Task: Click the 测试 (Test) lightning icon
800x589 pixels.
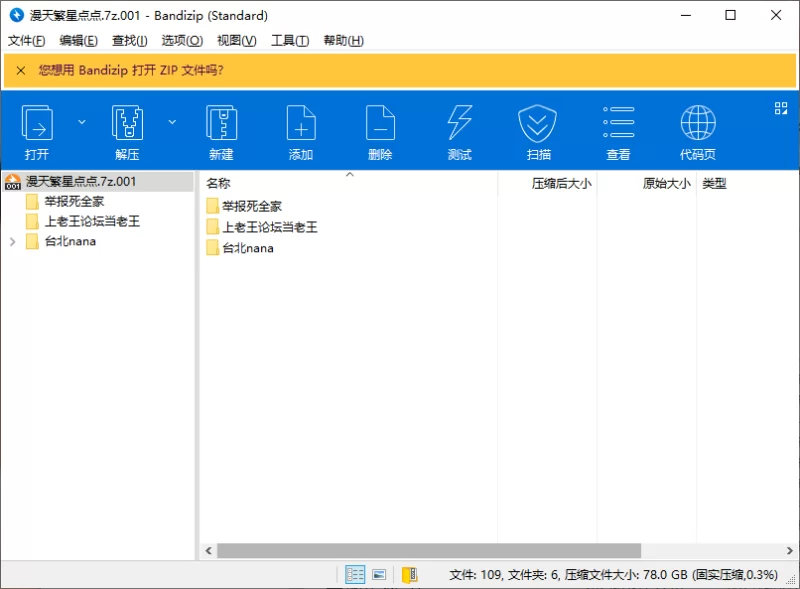Action: pos(460,122)
